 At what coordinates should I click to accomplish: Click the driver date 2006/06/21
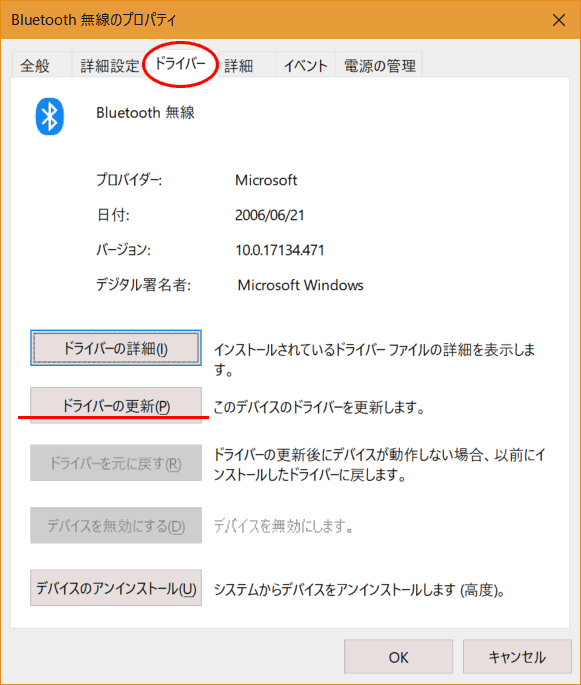pyautogui.click(x=270, y=215)
